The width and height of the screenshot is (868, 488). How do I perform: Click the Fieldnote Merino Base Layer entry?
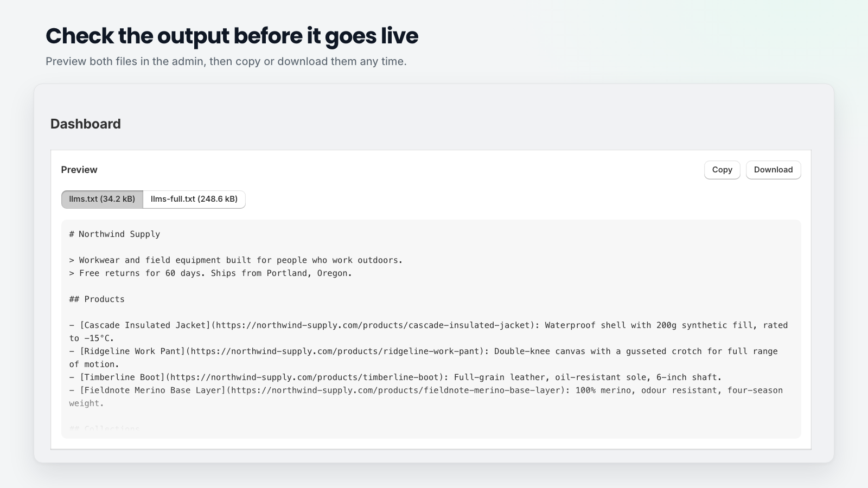[426, 397]
